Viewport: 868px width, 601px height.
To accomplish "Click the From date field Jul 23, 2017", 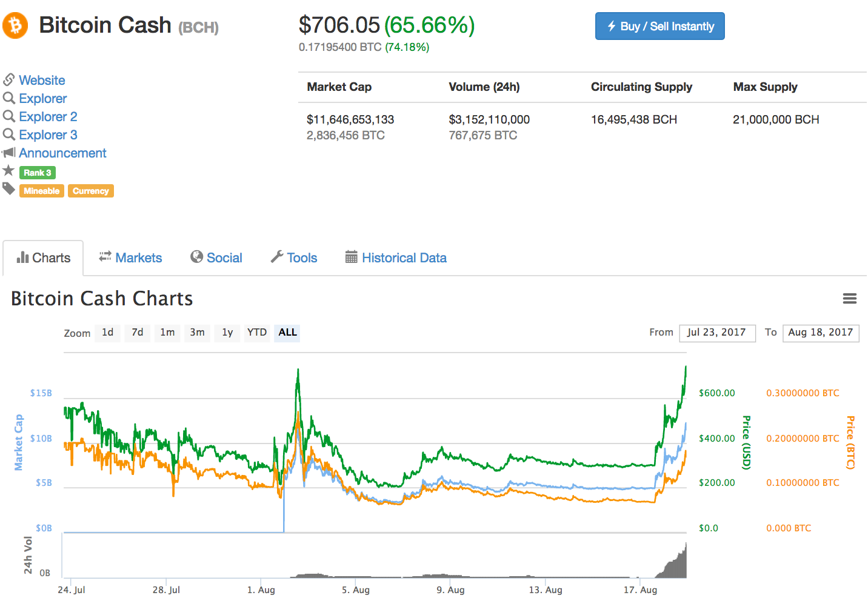I will pyautogui.click(x=718, y=333).
